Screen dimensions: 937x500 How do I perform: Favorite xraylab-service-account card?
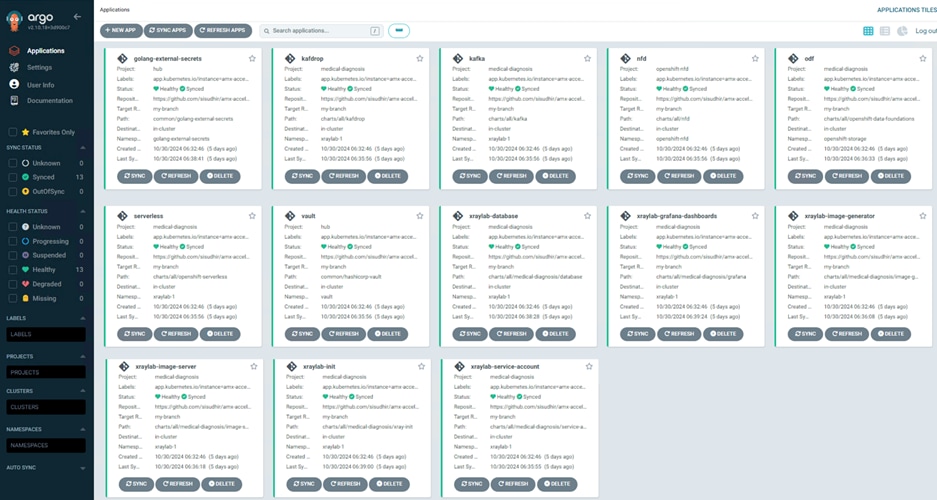[x=589, y=366]
